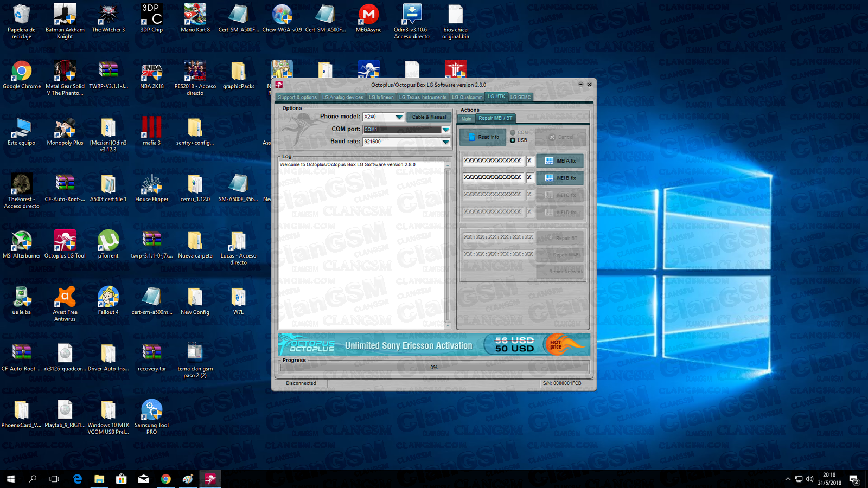This screenshot has width=868, height=488.
Task: Select the Windows 10 MTK VCOM USB folder
Action: click(108, 416)
